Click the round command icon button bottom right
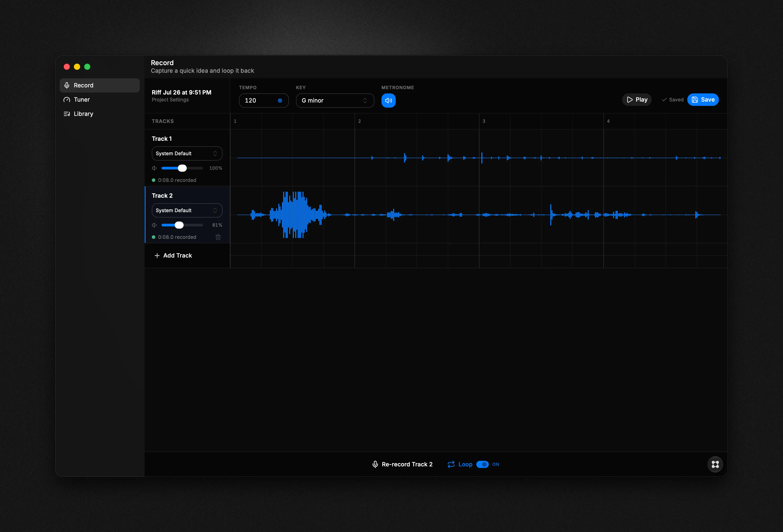783x532 pixels. coord(715,464)
